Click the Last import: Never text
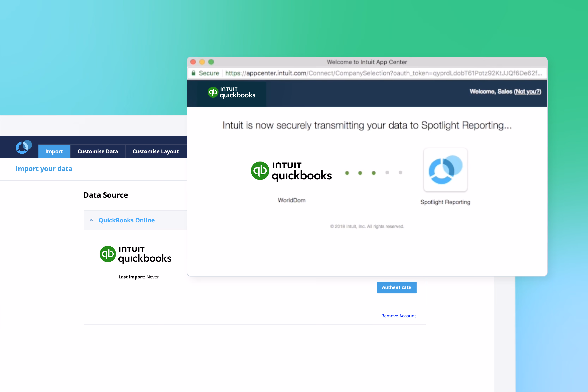This screenshot has height=392, width=588. [x=138, y=277]
